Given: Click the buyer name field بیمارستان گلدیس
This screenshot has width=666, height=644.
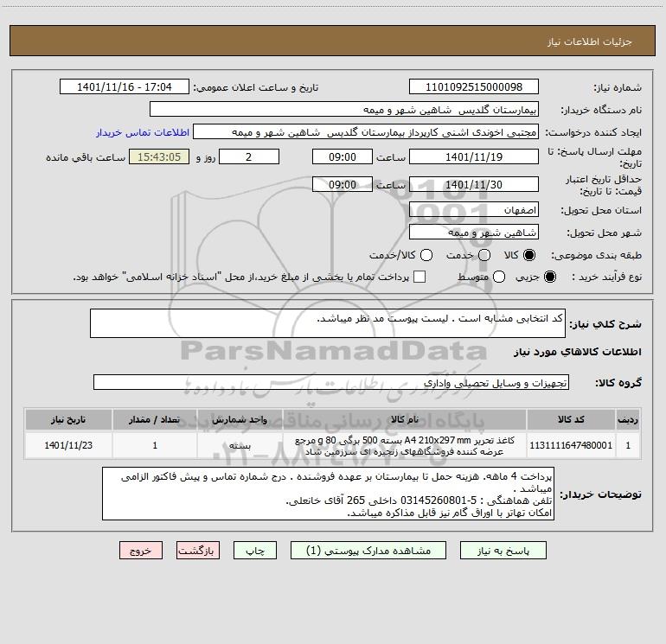Looking at the screenshot, I should [344, 110].
